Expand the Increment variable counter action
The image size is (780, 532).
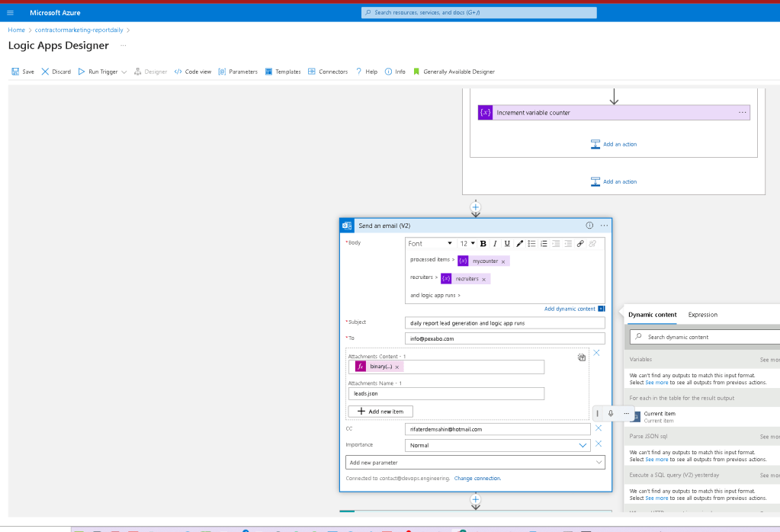614,112
